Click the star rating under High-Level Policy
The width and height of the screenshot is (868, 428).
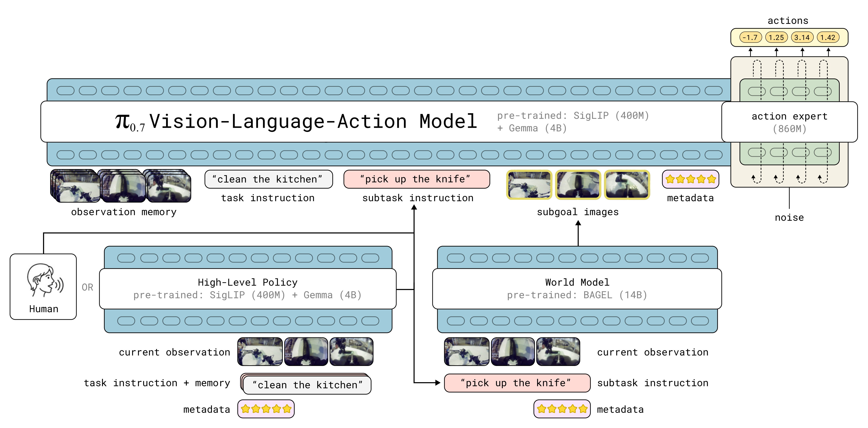pyautogui.click(x=266, y=409)
